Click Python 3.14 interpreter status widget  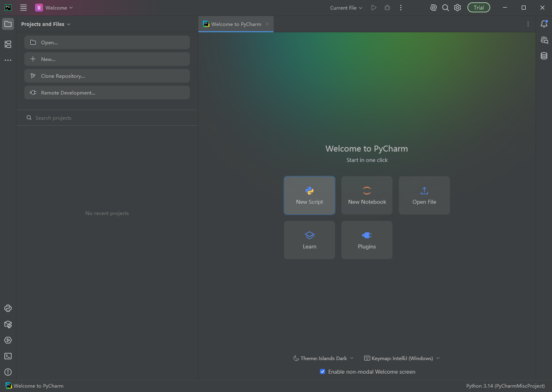click(x=505, y=386)
